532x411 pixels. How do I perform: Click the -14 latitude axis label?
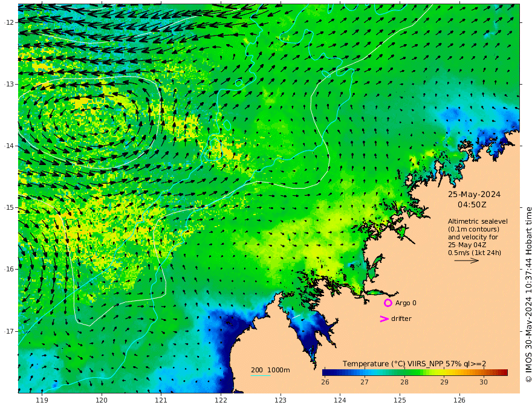9,146
